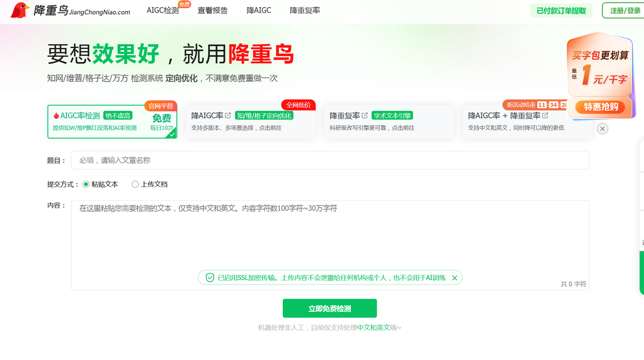Focus the 题目 article title input
Viewport: 644px width, 360px height.
tap(330, 160)
